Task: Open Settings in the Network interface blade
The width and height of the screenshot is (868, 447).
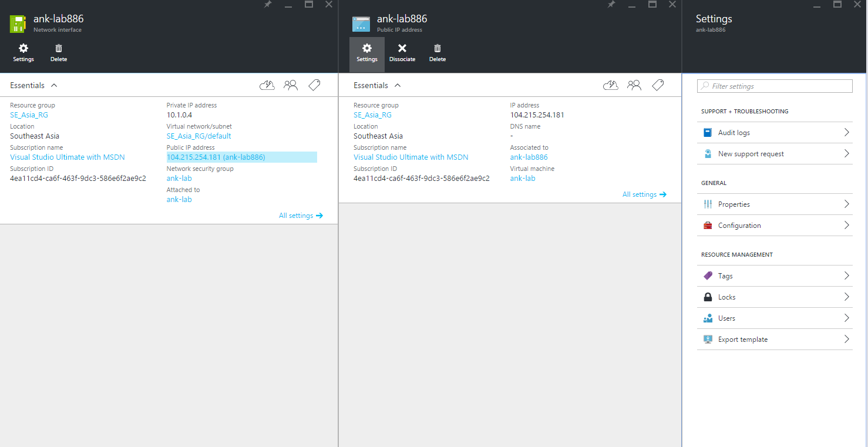Action: point(23,52)
